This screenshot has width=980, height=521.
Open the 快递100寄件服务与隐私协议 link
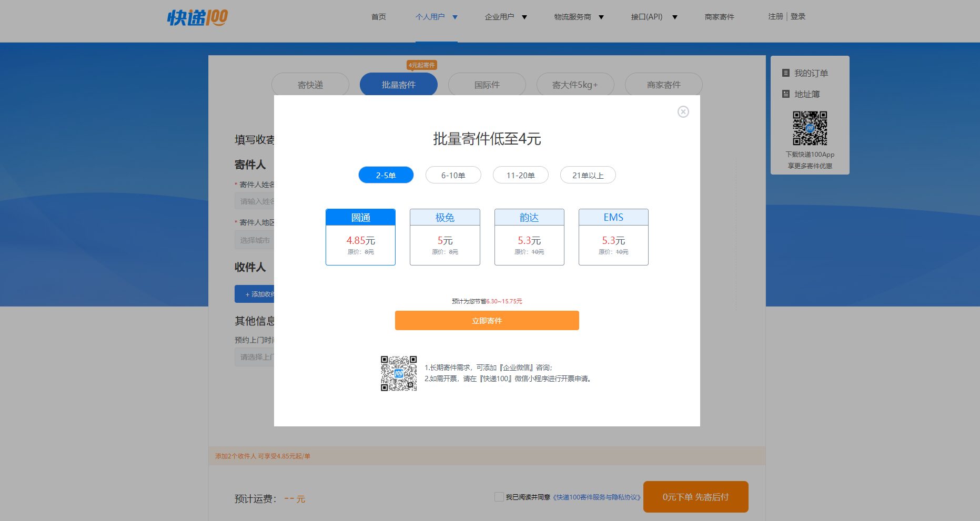[597, 496]
